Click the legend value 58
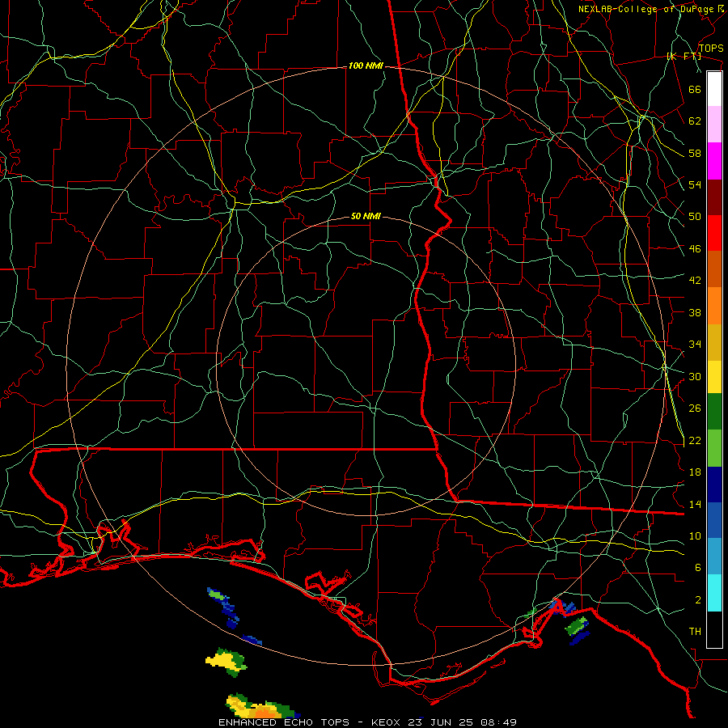The height and width of the screenshot is (728, 728). (x=695, y=153)
